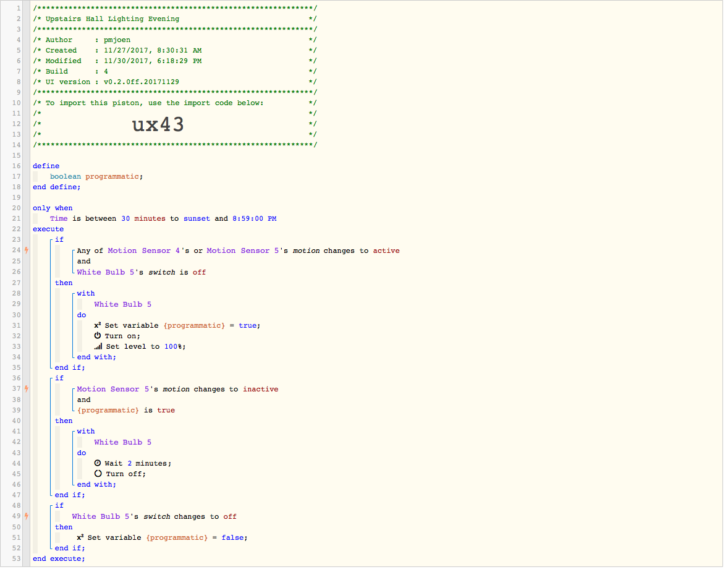Click 'end define;' statement

(x=57, y=188)
